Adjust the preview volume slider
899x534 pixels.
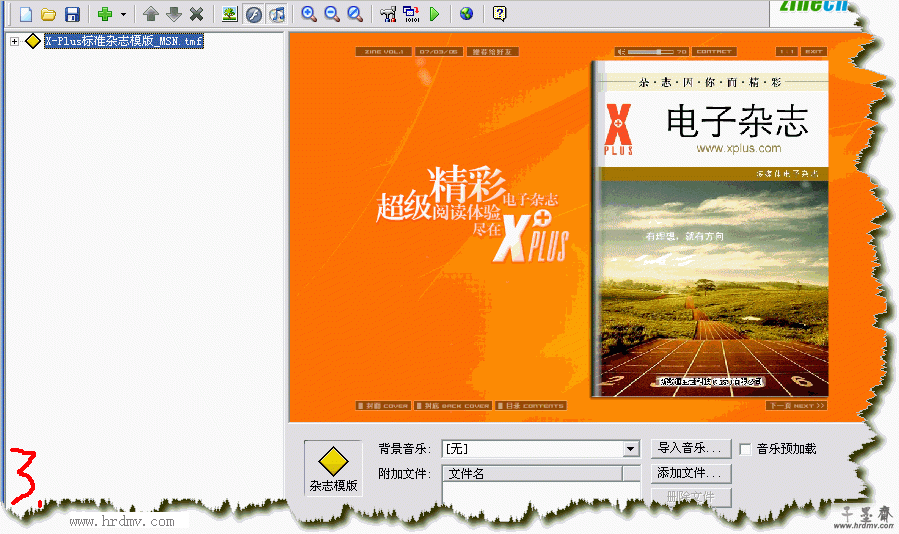point(650,52)
